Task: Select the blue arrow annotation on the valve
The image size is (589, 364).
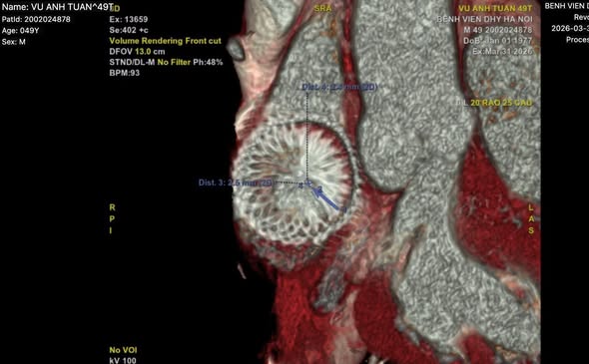Action: pyautogui.click(x=326, y=199)
